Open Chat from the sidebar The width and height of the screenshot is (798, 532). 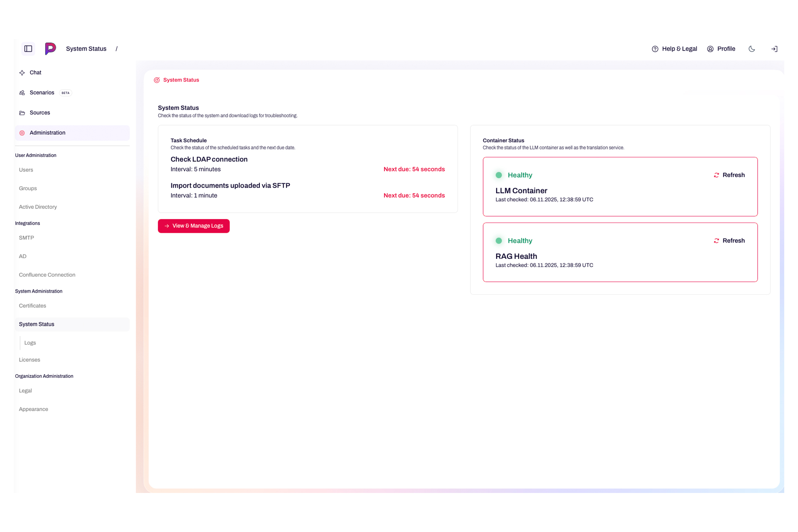point(35,73)
